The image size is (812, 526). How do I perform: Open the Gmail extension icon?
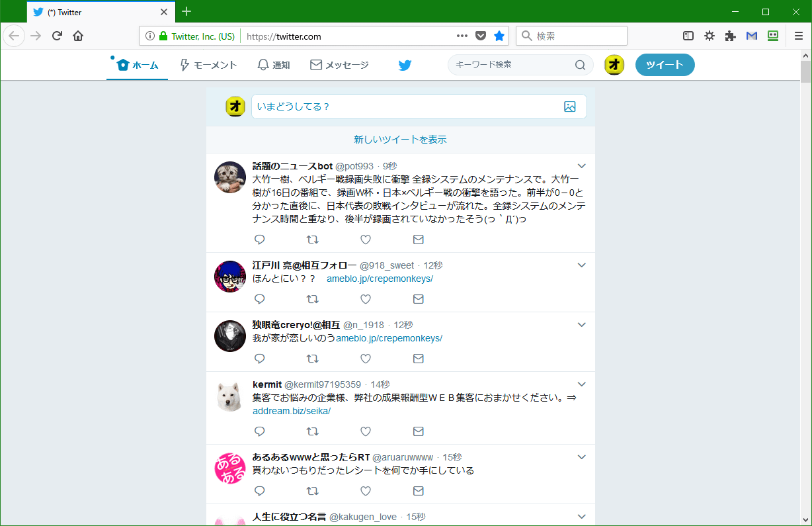coord(752,36)
